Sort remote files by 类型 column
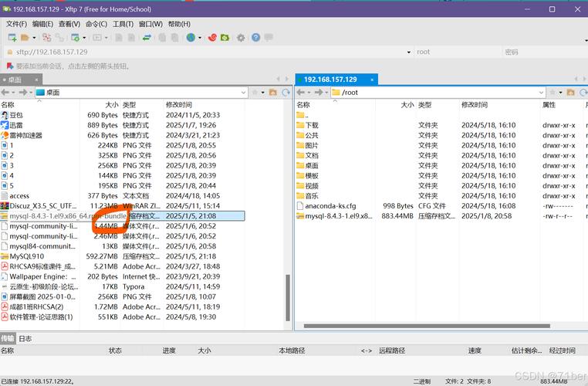The image size is (588, 386). point(438,105)
